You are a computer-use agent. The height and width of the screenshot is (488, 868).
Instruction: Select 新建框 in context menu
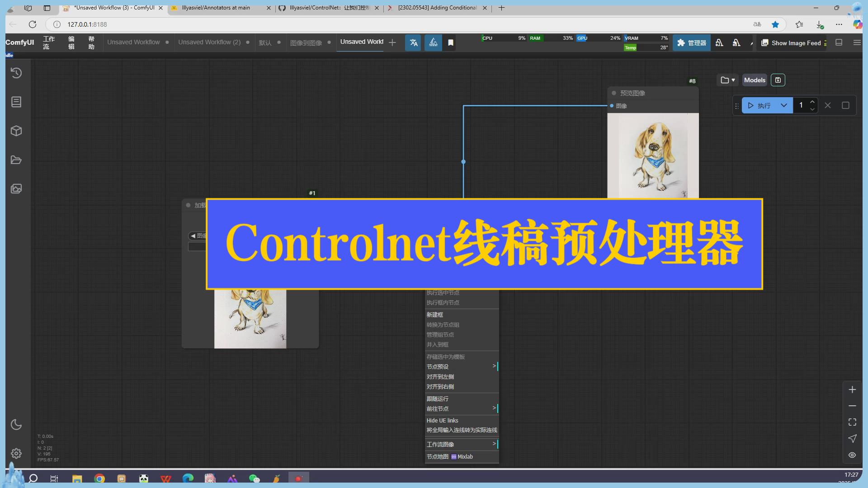(462, 314)
